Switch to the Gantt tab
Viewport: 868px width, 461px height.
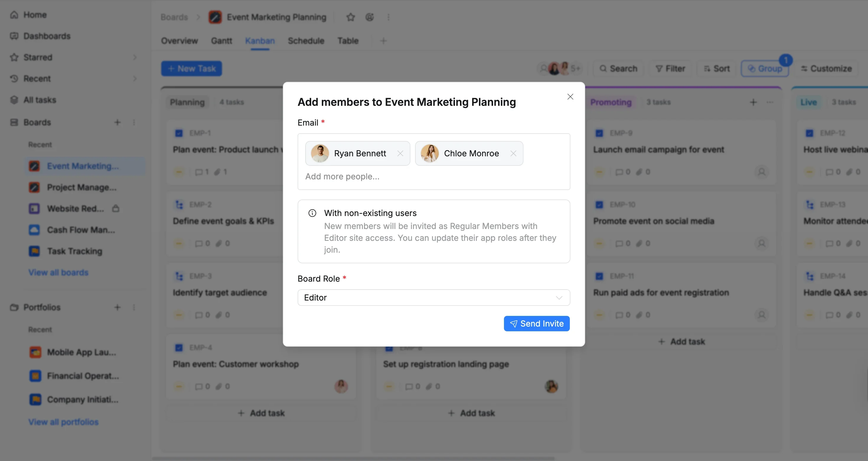[x=221, y=41]
